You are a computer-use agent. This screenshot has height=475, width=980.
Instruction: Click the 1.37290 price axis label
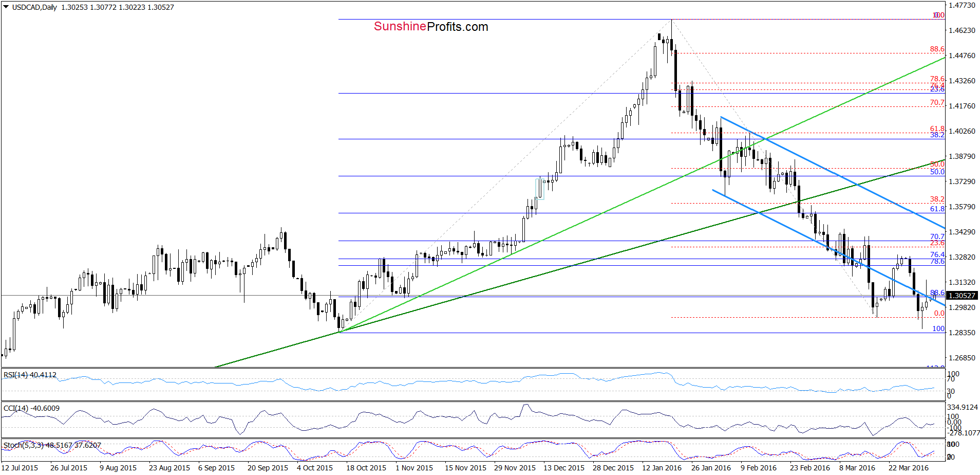962,181
